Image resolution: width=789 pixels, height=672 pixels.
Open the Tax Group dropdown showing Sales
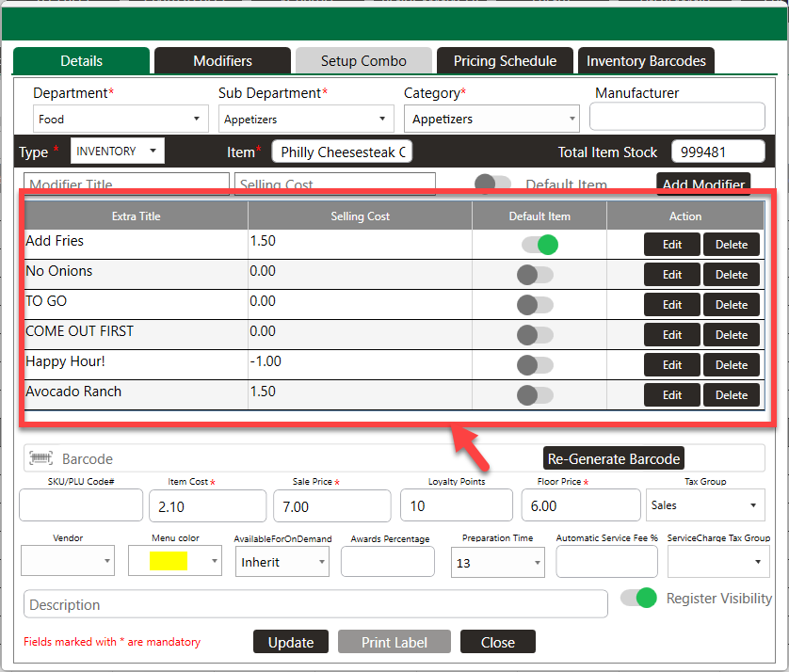[705, 505]
